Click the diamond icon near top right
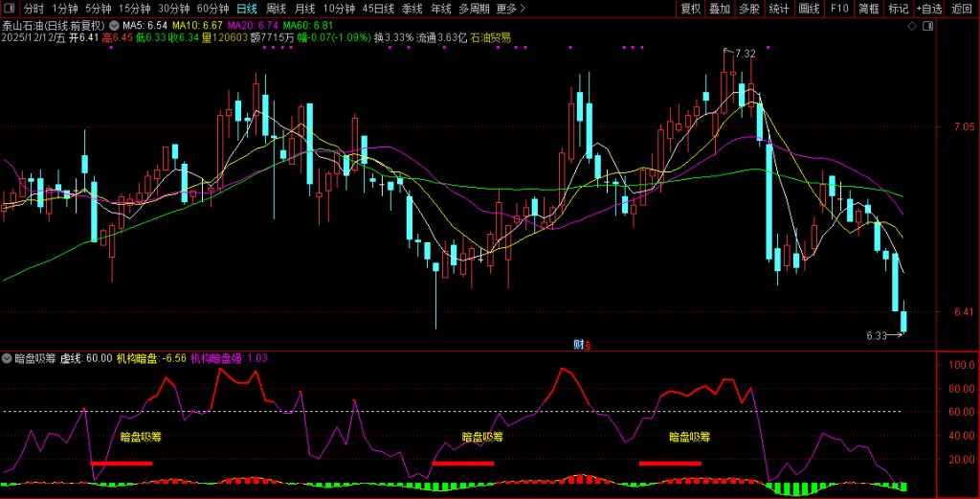 pos(913,26)
